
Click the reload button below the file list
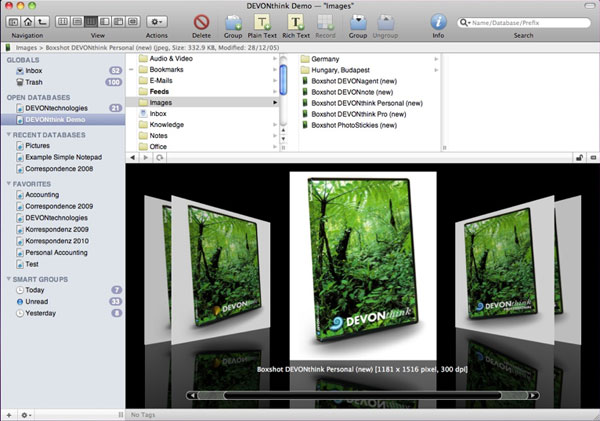160,158
